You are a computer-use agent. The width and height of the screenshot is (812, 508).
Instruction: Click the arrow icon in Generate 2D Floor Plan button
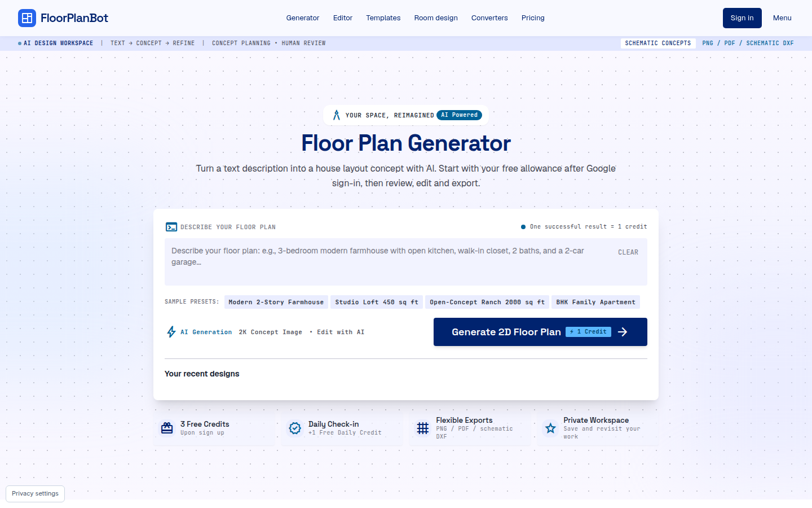pos(623,332)
